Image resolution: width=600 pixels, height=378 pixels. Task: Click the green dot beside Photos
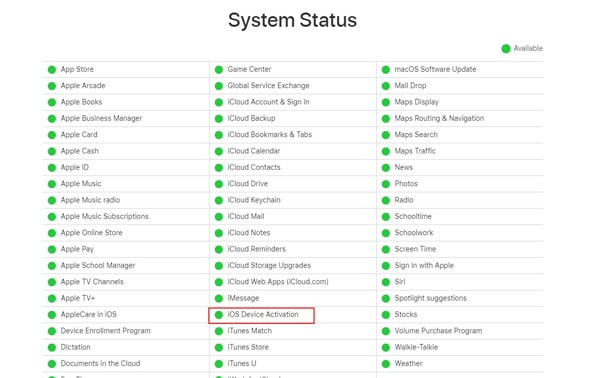386,184
